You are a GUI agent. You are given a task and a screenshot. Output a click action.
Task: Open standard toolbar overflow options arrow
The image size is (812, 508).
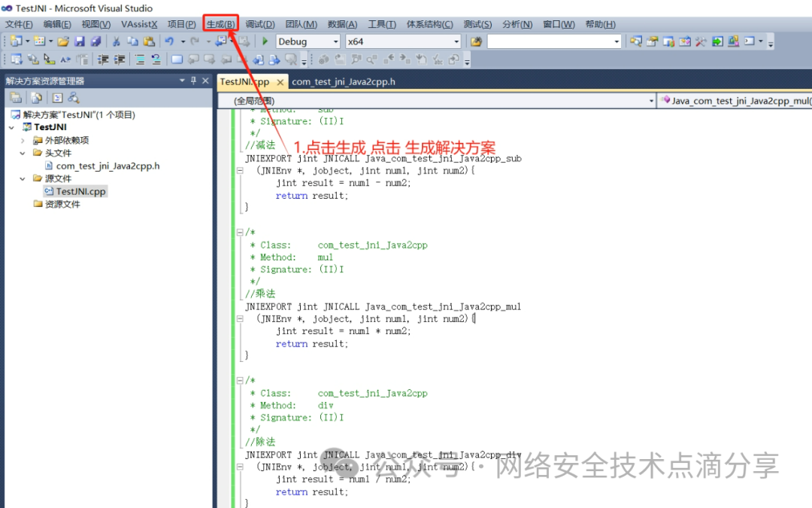click(771, 42)
